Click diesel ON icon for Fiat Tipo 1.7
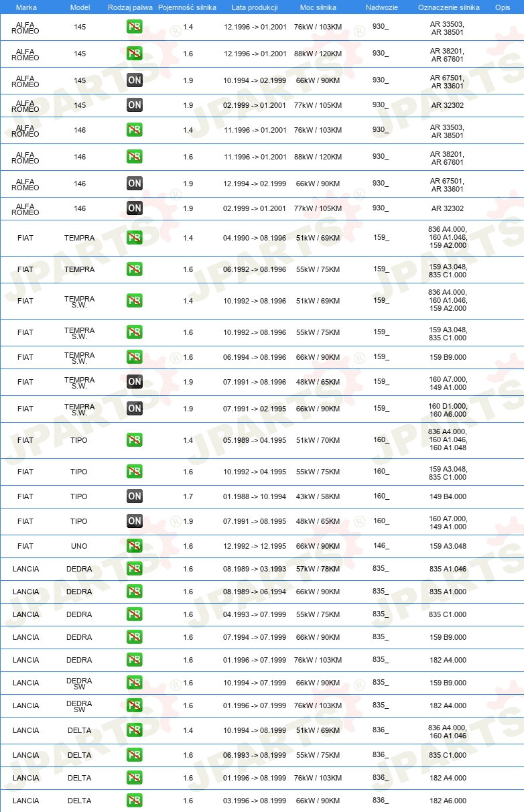Screen dimensions: 524x812 tap(135, 496)
